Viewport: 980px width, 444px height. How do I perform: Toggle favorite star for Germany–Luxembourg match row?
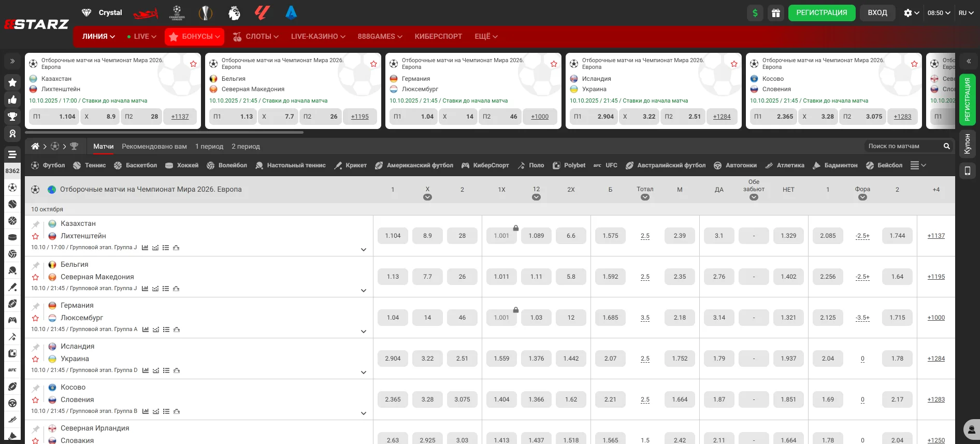(35, 318)
